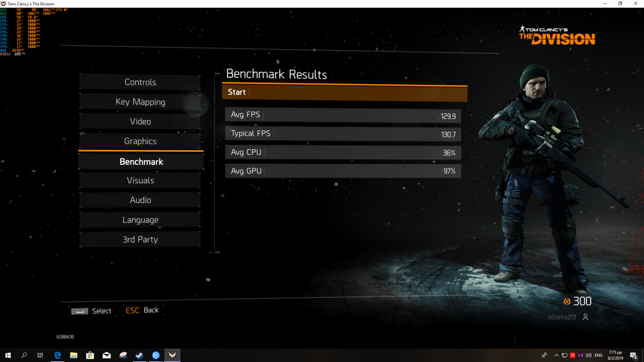
Task: Open Windows search from the taskbar
Action: [24, 355]
